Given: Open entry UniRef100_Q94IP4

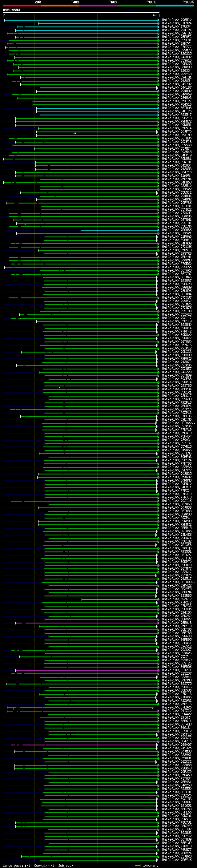Looking at the screenshot, I should coord(176,30).
